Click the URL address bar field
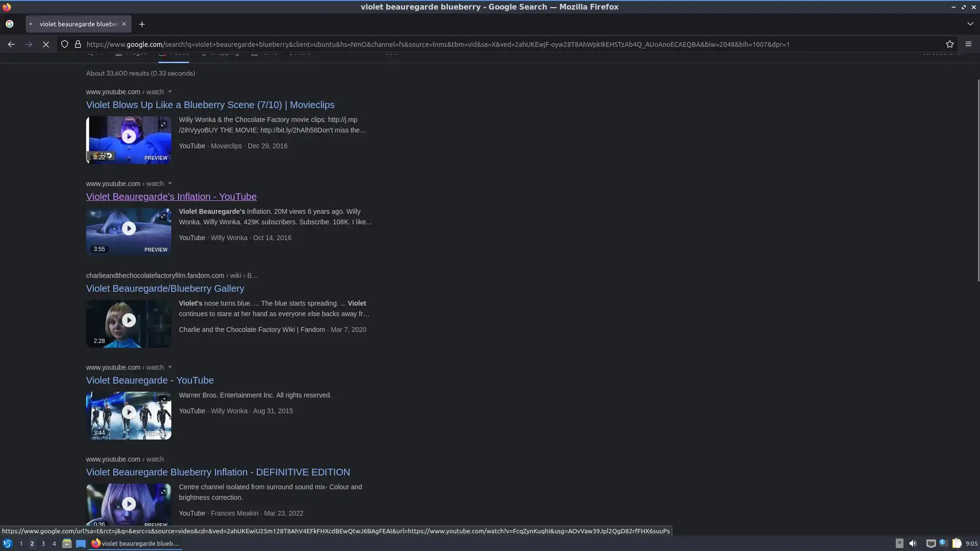 431,44
